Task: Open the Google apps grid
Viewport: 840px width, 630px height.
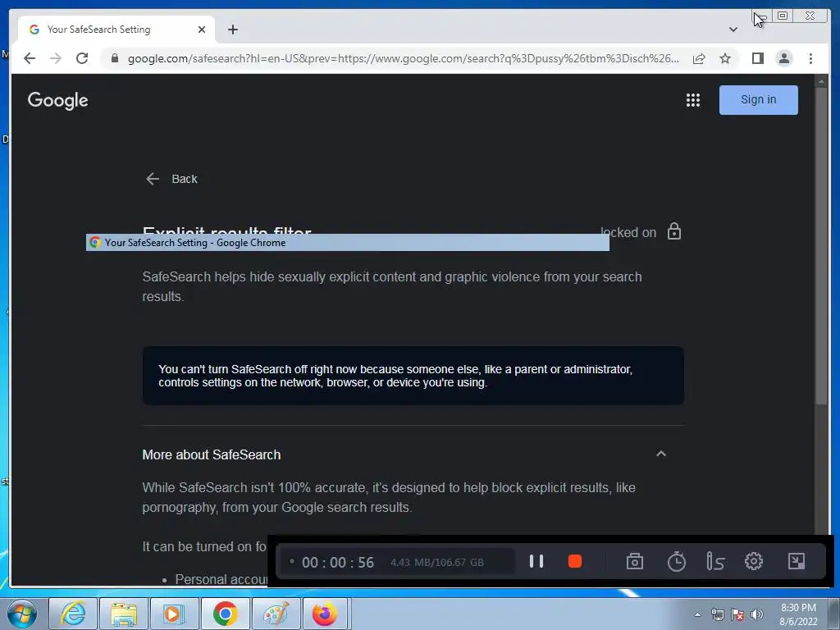Action: coord(692,100)
